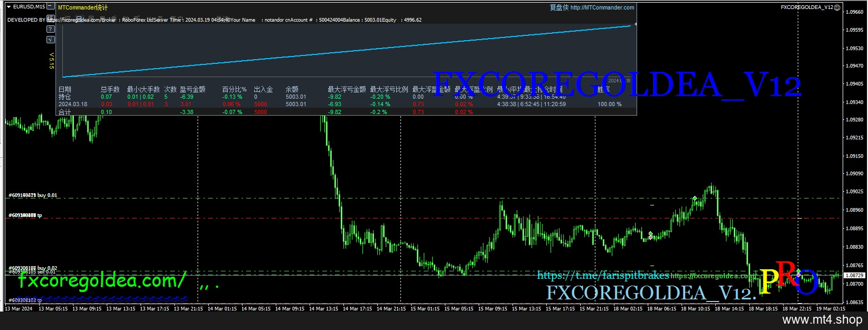Screen dimensions: 868x330
Task: Open the http://MTCommander.com link
Action: pyautogui.click(x=602, y=7)
